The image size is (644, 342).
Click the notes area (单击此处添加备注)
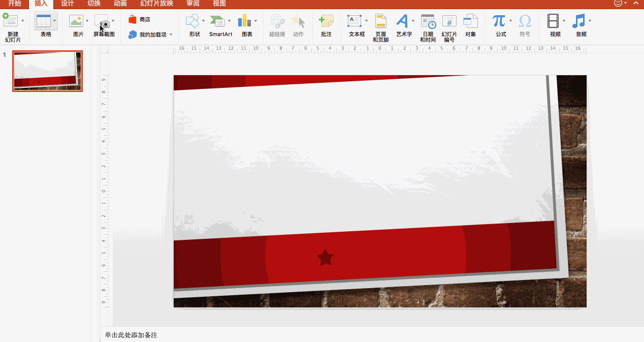click(x=131, y=335)
